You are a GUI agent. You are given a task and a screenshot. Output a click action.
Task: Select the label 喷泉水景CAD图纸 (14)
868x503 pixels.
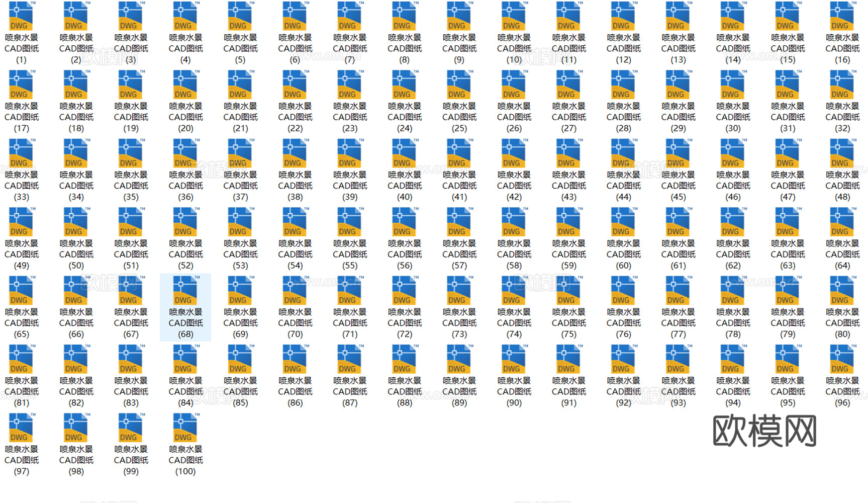click(x=733, y=49)
